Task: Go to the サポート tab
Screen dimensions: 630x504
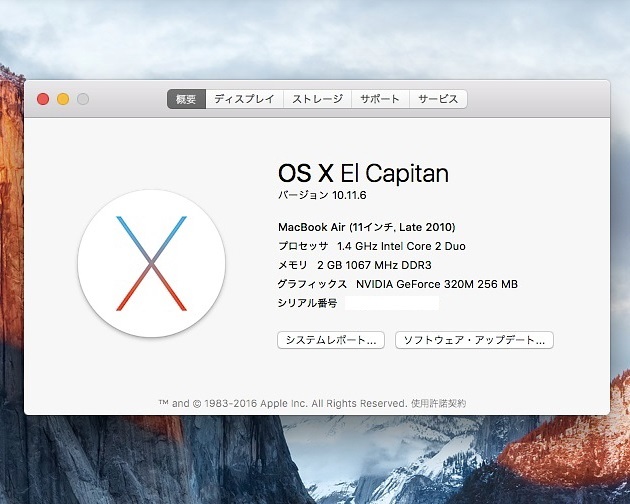Action: coord(380,99)
